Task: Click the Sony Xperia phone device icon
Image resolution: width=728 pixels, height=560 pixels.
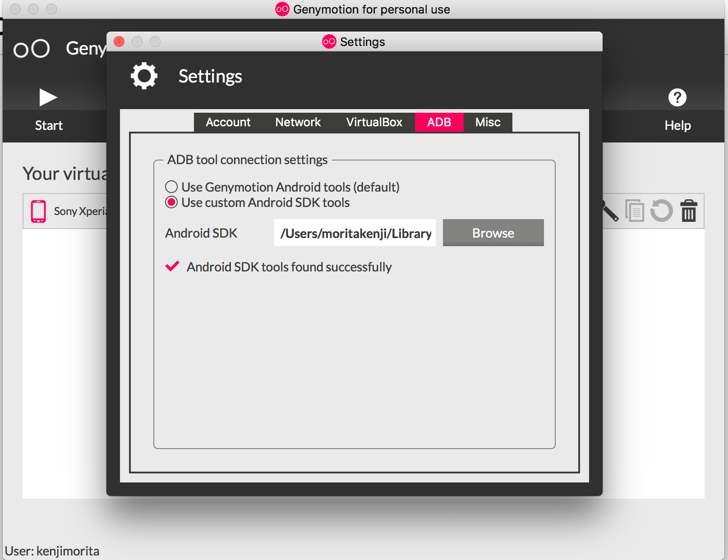Action: point(38,211)
